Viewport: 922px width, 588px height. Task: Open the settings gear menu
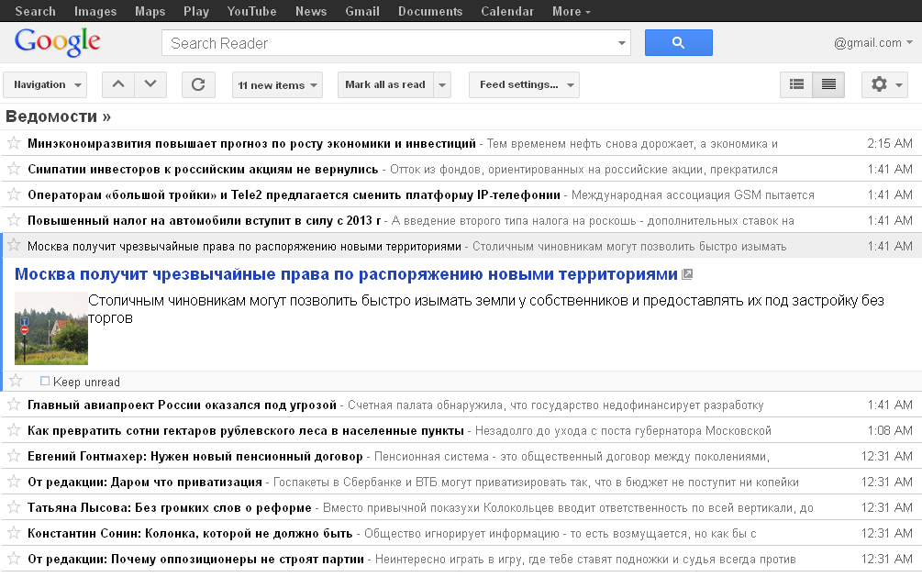pyautogui.click(x=884, y=84)
